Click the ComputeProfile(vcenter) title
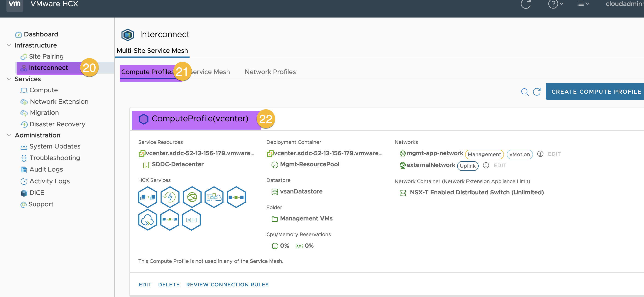Viewport: 644px width, 297px height. pyautogui.click(x=200, y=119)
